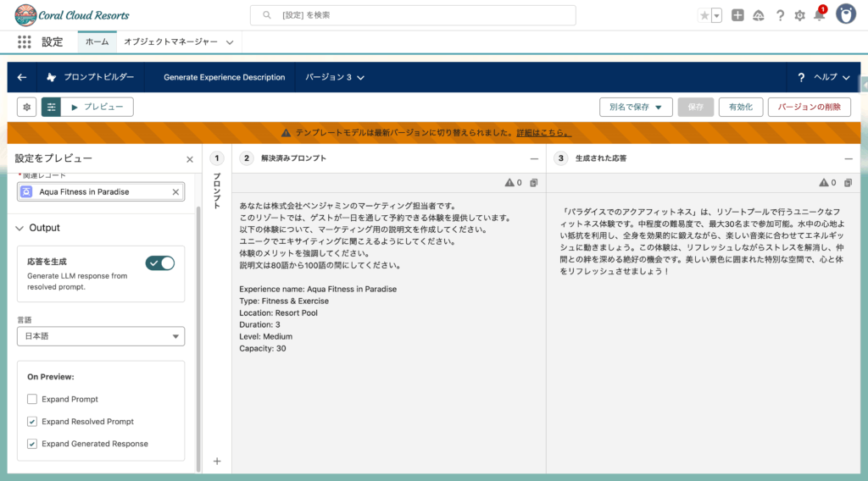This screenshot has height=481, width=868.
Task: Uncheck Expand Generated Response checkbox
Action: click(x=32, y=444)
